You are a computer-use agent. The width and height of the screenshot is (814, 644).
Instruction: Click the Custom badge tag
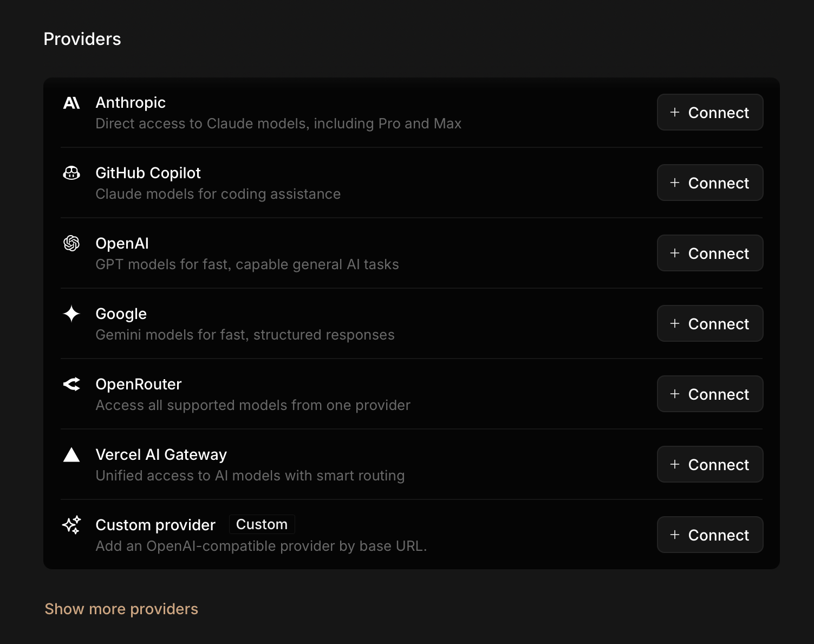[x=262, y=524]
